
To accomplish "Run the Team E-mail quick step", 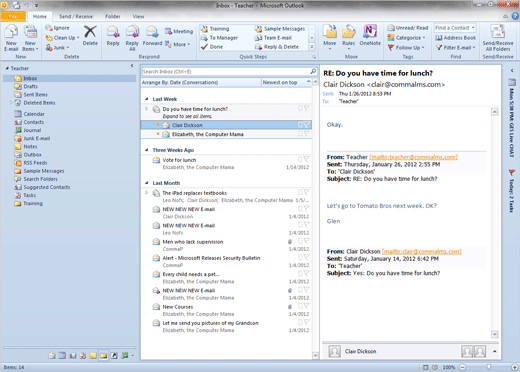I will coord(273,38).
